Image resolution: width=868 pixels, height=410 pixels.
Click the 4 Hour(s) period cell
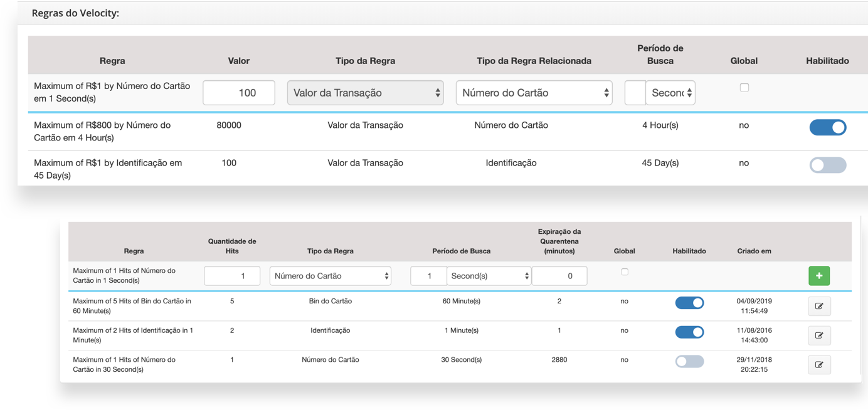[660, 125]
